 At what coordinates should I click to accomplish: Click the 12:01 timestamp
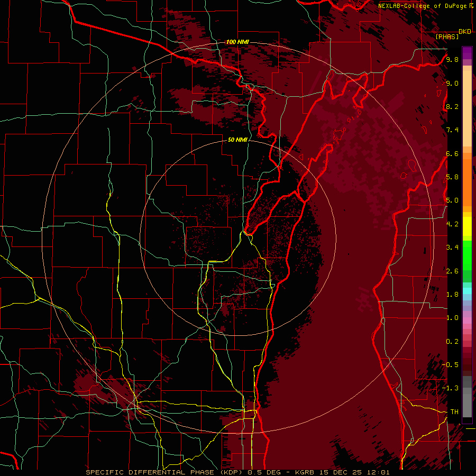coord(377,472)
